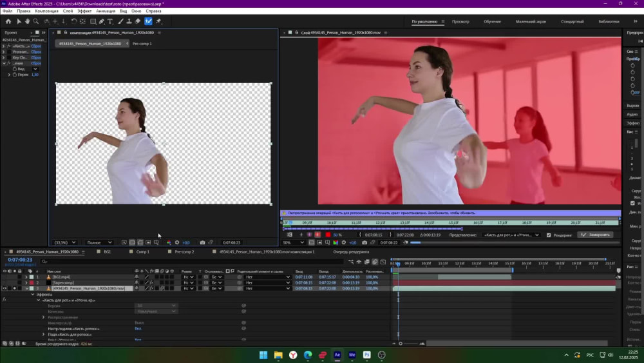The image size is (644, 363).
Task: Select the Rectangle shape tool
Action: pos(93,21)
